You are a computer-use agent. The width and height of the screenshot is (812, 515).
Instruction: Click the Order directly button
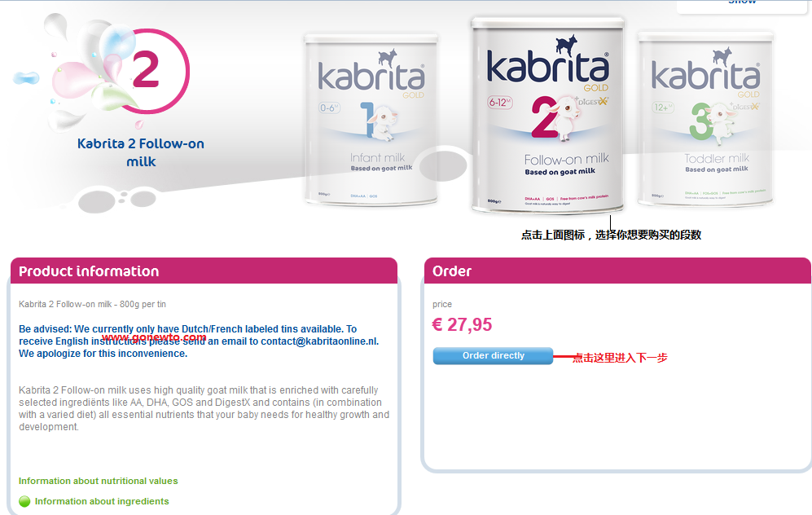click(x=493, y=356)
